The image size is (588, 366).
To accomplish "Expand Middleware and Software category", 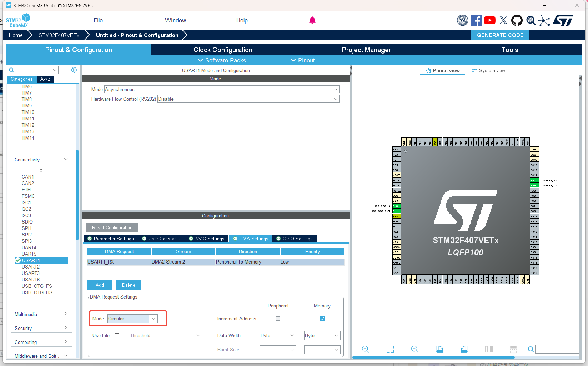I will 66,356.
